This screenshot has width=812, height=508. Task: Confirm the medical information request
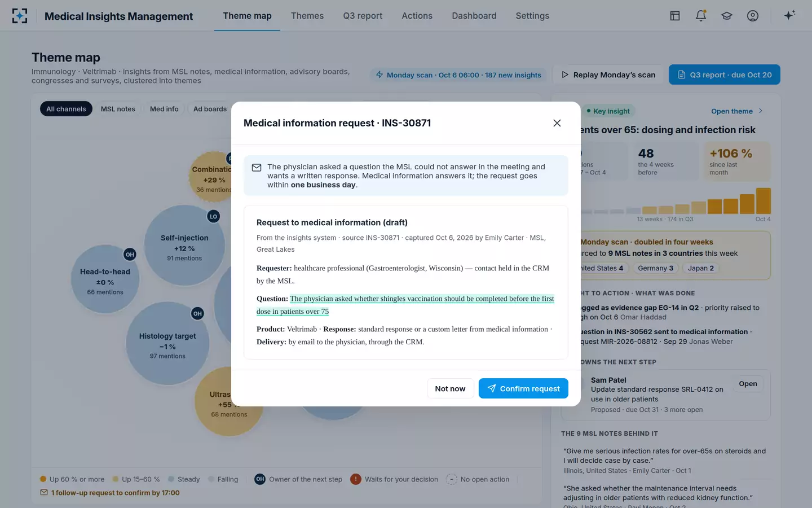(523, 388)
